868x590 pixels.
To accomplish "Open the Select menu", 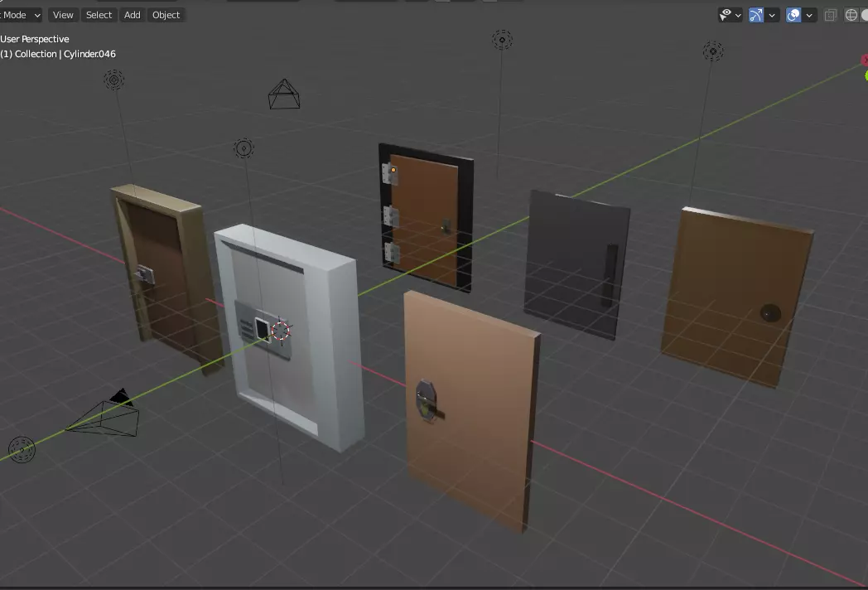I will [x=99, y=15].
